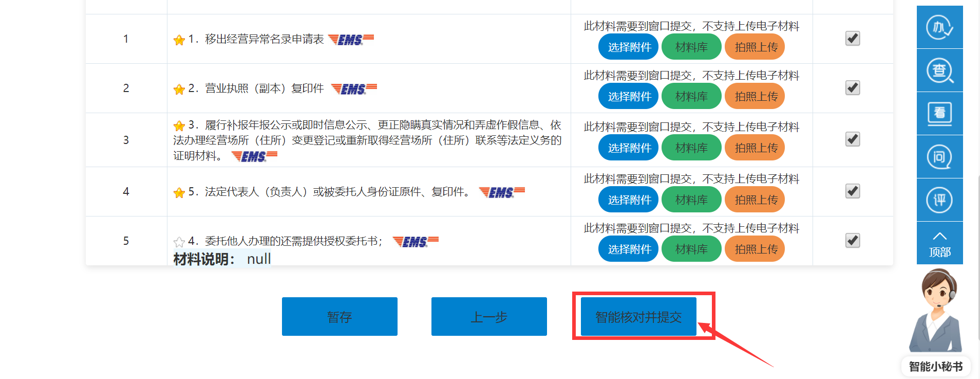Go back with the 上一步 button
This screenshot has width=980, height=379.
point(489,317)
